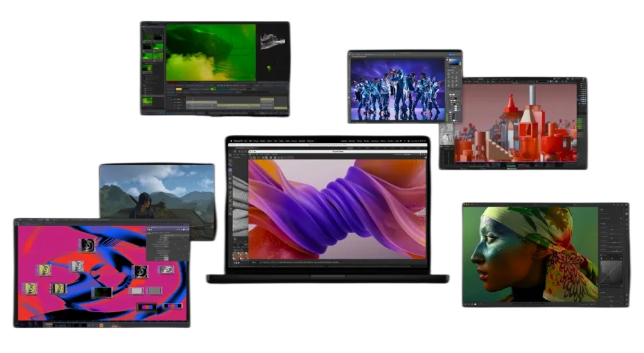
Task: Click the gray floating parameters panel over the pink network
Action: pyautogui.click(x=167, y=244)
